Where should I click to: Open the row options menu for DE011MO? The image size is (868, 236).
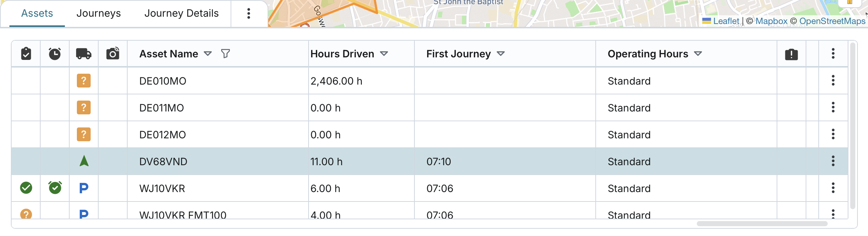833,107
